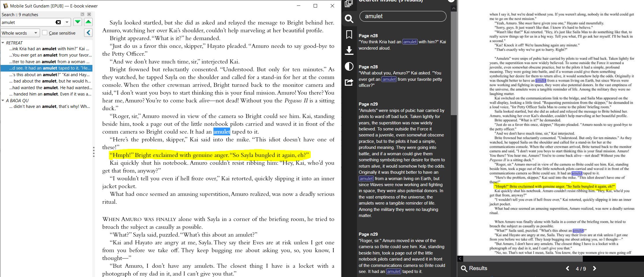Maximize the E-book viewer window

coord(315,6)
